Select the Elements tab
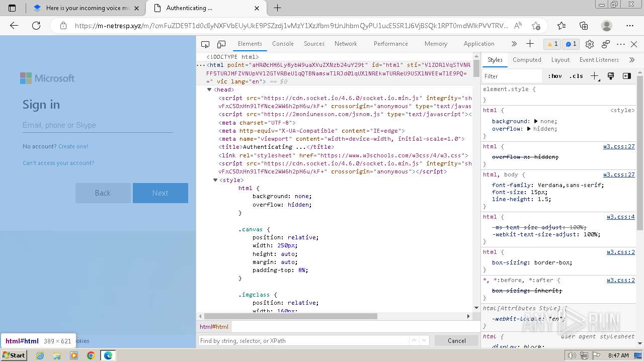Viewport: 644px width, 362px height. [x=250, y=44]
